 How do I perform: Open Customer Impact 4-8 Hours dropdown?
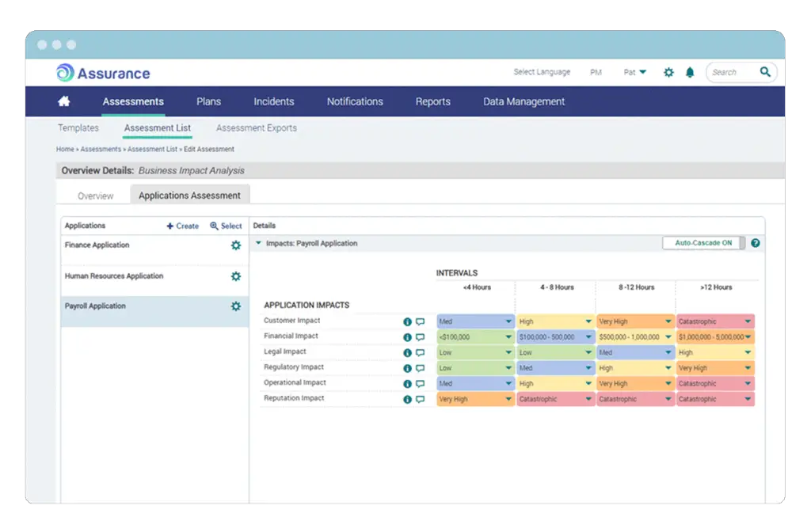click(x=555, y=321)
